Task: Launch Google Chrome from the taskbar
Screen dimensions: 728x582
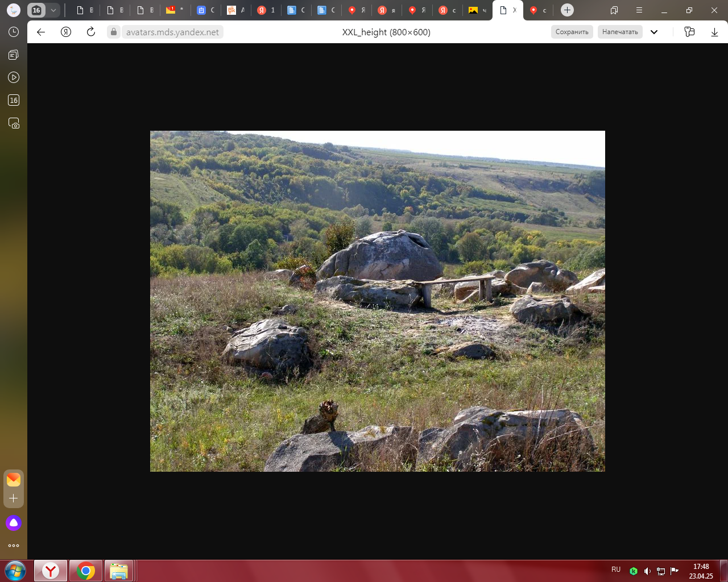Action: (x=86, y=571)
